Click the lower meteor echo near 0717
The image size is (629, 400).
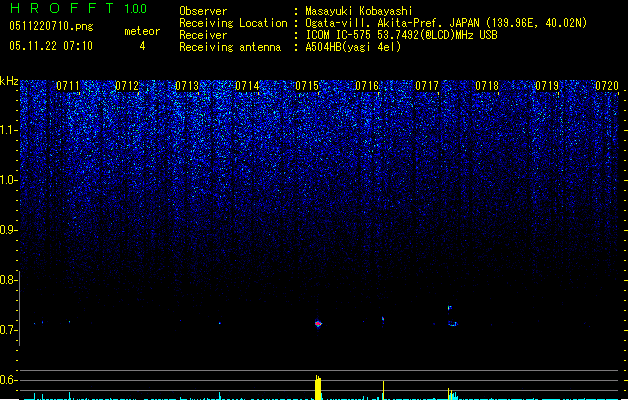452,323
